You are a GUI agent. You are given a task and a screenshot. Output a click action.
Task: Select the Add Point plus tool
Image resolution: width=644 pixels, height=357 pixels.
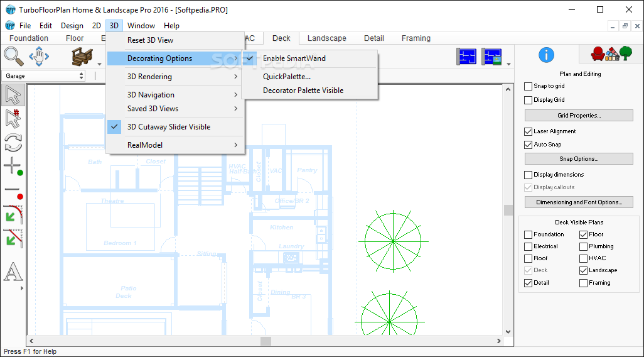tap(13, 166)
